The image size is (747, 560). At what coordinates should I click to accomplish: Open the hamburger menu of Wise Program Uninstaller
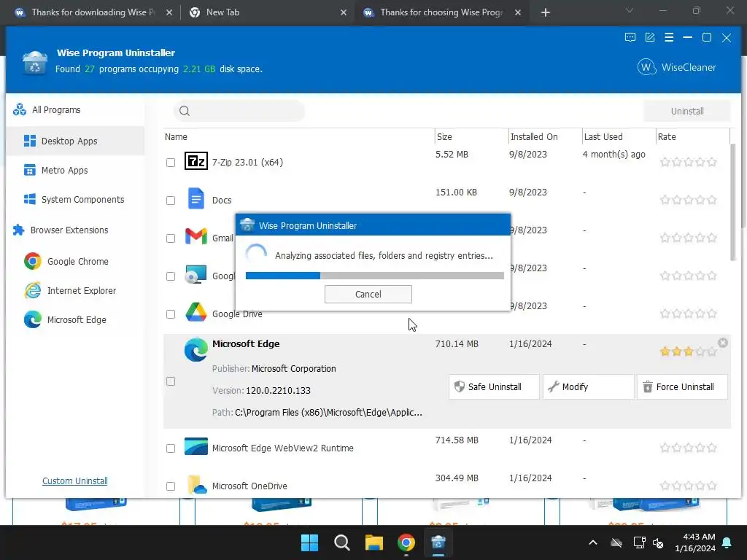(x=669, y=38)
